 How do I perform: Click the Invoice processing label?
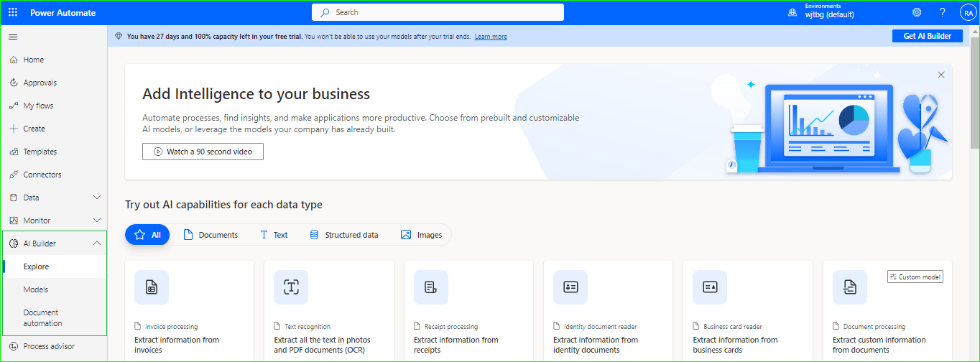pos(171,327)
